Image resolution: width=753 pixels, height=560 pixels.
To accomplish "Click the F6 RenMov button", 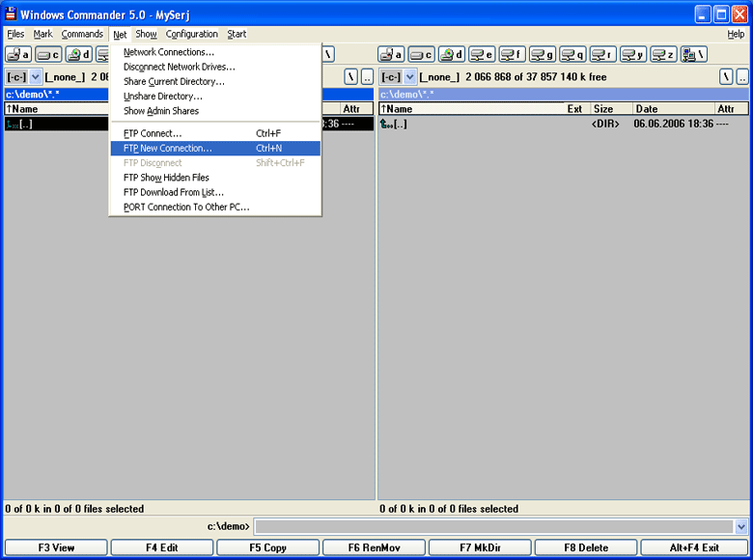I will tap(375, 547).
